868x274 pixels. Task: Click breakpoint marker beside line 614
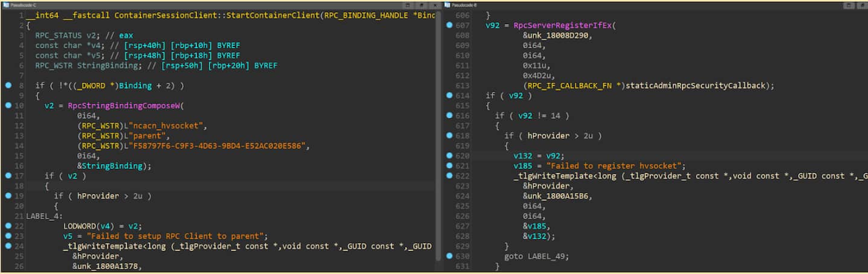tap(449, 95)
